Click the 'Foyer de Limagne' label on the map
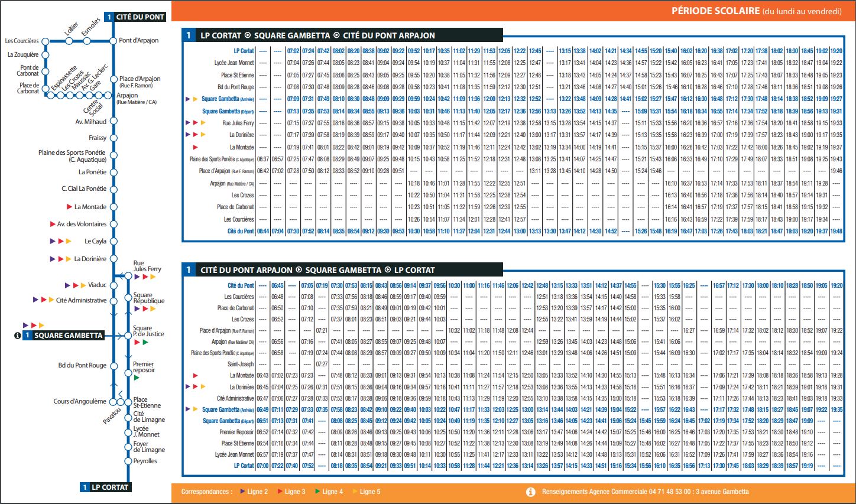856x504 pixels. pyautogui.click(x=149, y=447)
